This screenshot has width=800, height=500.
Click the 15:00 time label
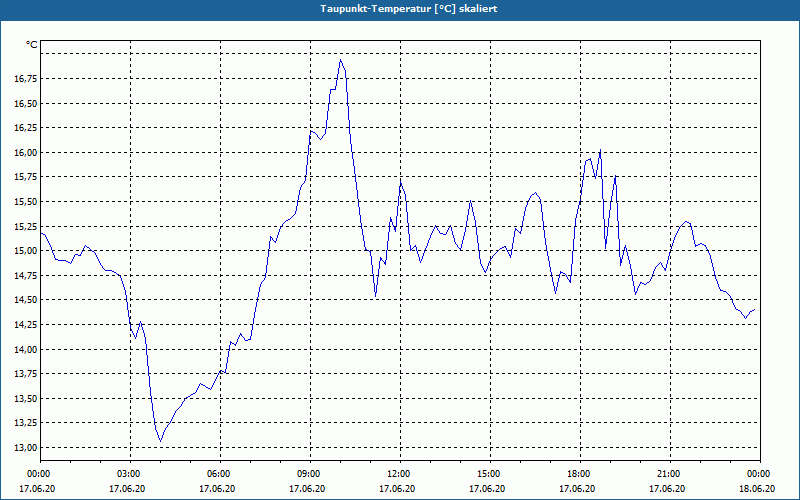[x=490, y=474]
